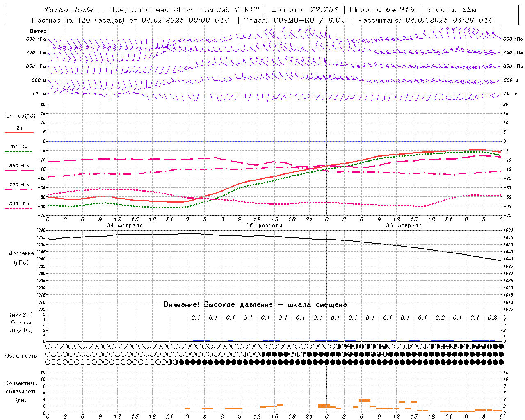This screenshot has height=420, width=525.
Task: Click the '500 м' wind level label on left side
Action: [39, 80]
